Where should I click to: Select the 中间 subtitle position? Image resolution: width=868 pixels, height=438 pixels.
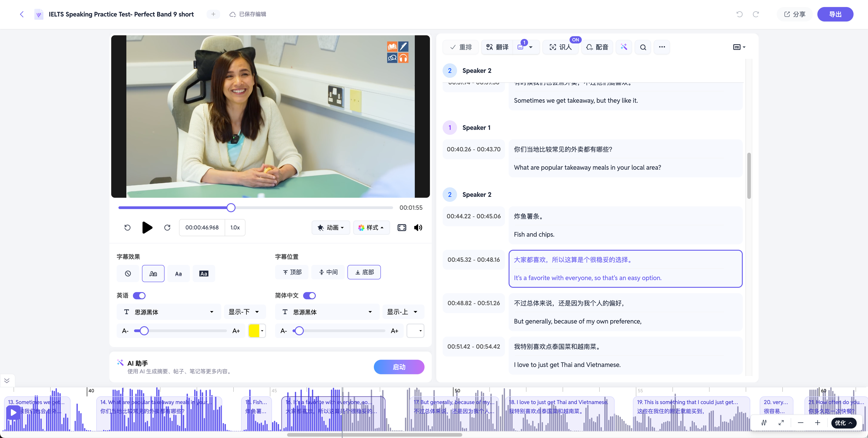(x=328, y=272)
